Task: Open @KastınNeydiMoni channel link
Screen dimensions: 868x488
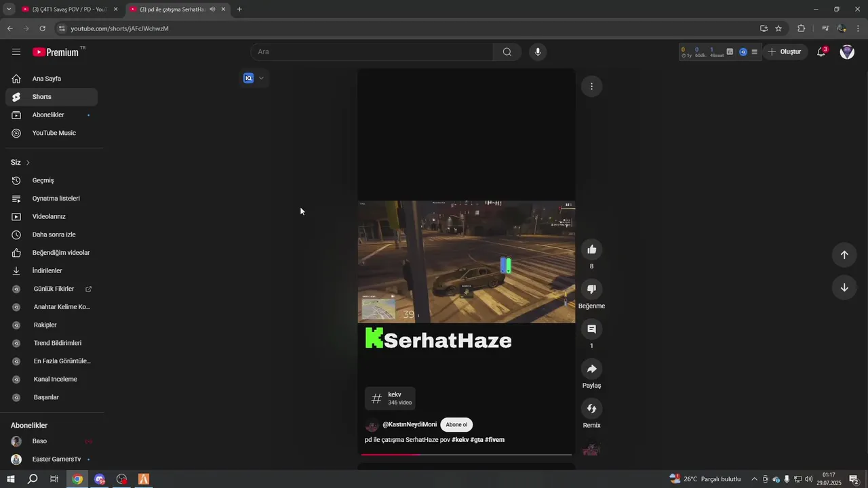Action: (410, 424)
